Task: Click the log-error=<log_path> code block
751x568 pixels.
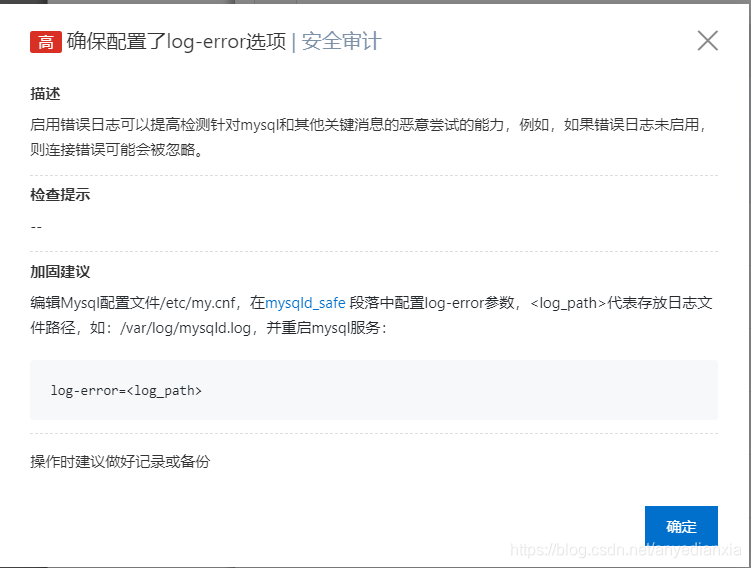Action: click(x=374, y=390)
